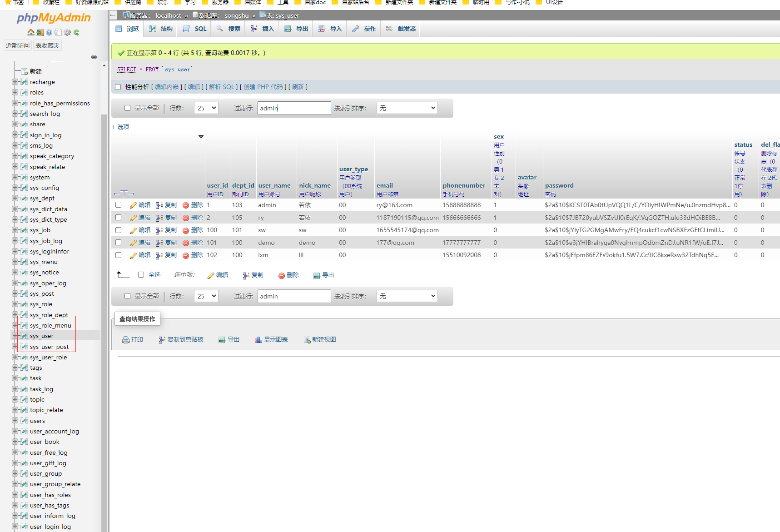The height and width of the screenshot is (532, 780).
Task: Click the recently visited button
Action: (18, 45)
